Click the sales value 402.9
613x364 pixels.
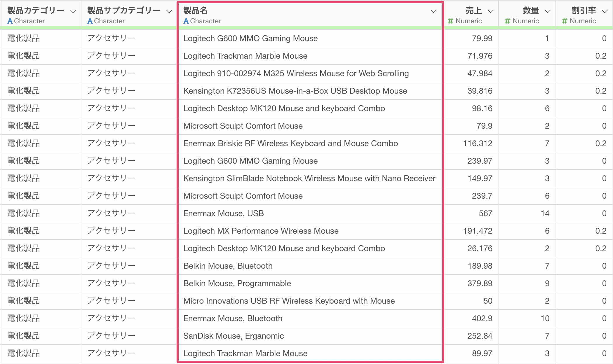(x=482, y=318)
